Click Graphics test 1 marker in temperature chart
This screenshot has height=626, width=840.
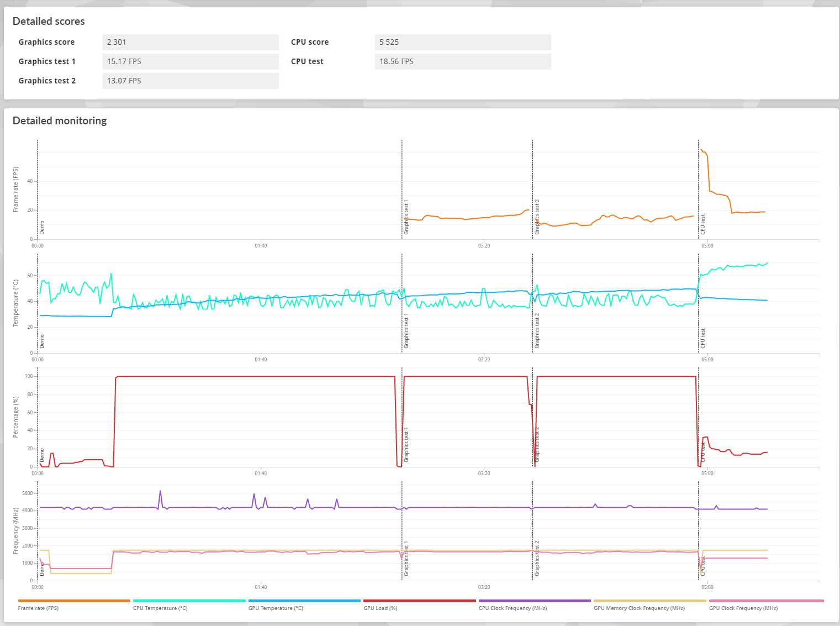[406, 331]
